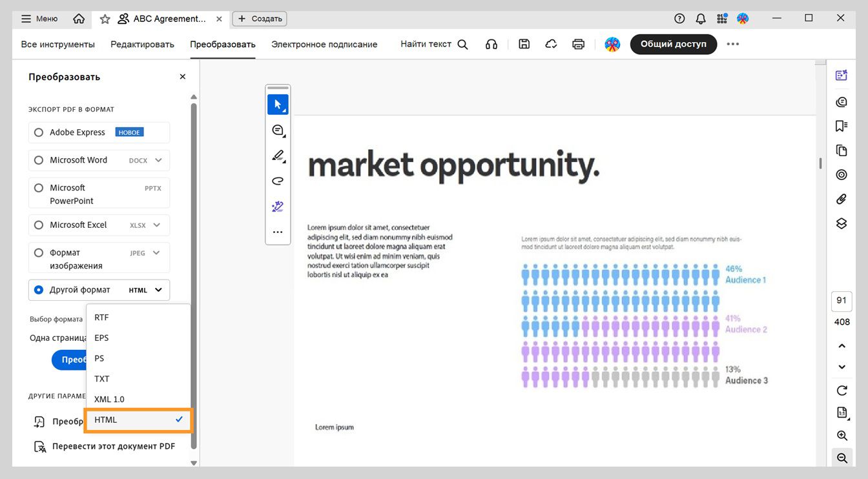
Task: Select the Microsoft Excel radio button
Action: (39, 225)
